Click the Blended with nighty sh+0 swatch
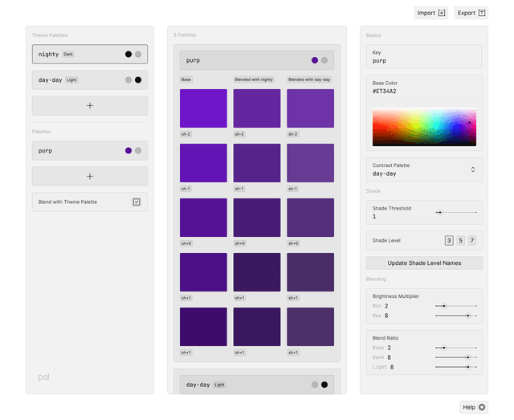Screen dimensions: 514x420 click(x=257, y=218)
